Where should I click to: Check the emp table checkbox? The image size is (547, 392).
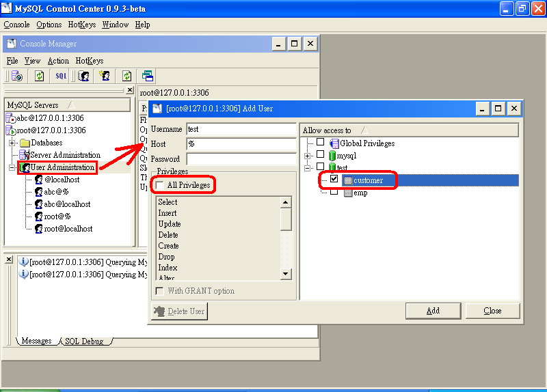coord(334,191)
